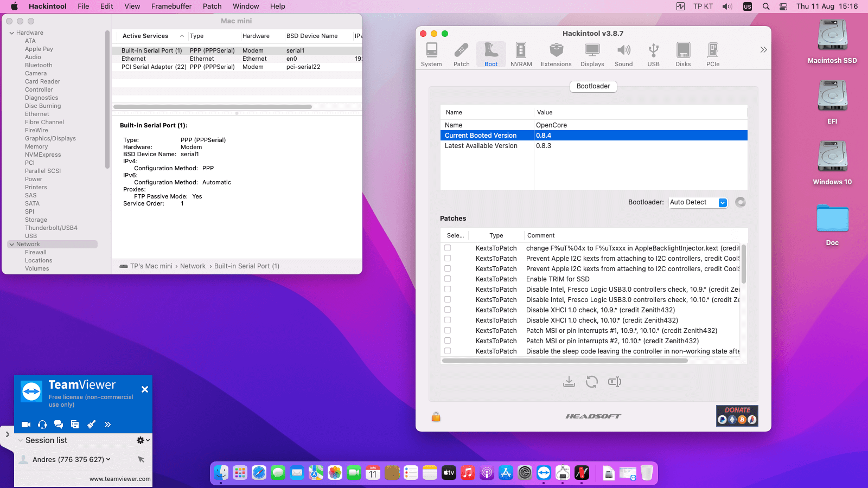
Task: Open the NVRAM tab in Hackintool
Action: click(x=521, y=55)
